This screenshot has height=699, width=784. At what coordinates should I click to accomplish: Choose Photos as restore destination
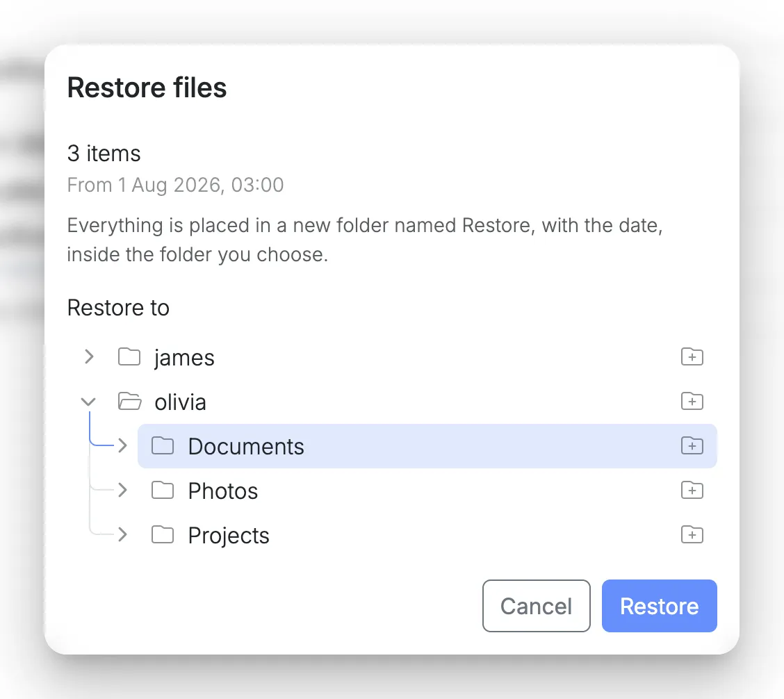(x=427, y=491)
